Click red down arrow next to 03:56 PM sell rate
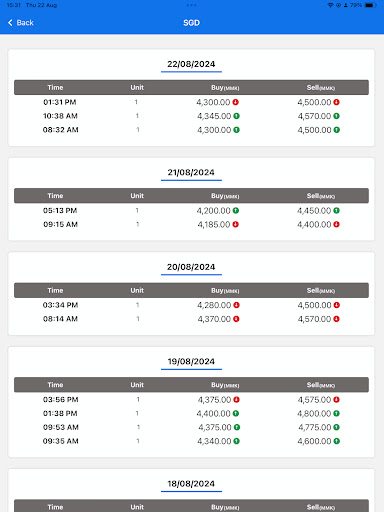This screenshot has width=384, height=512. tap(336, 400)
